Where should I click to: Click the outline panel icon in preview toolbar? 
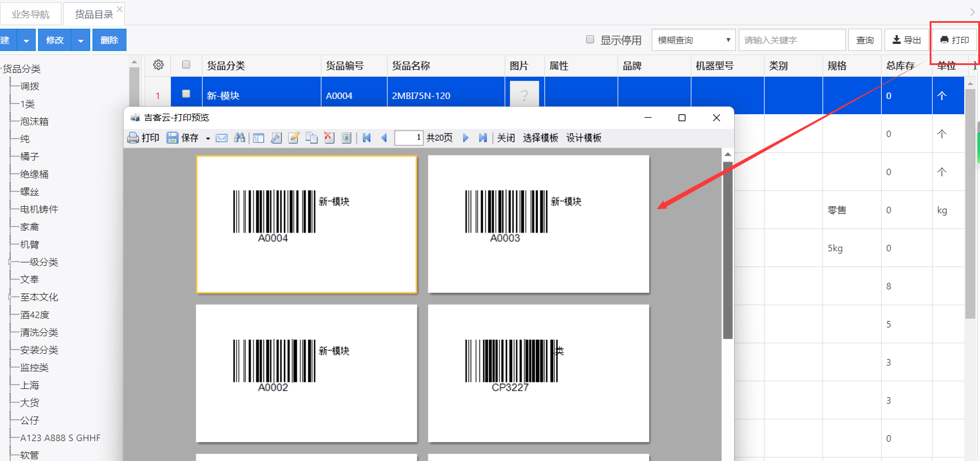click(259, 138)
